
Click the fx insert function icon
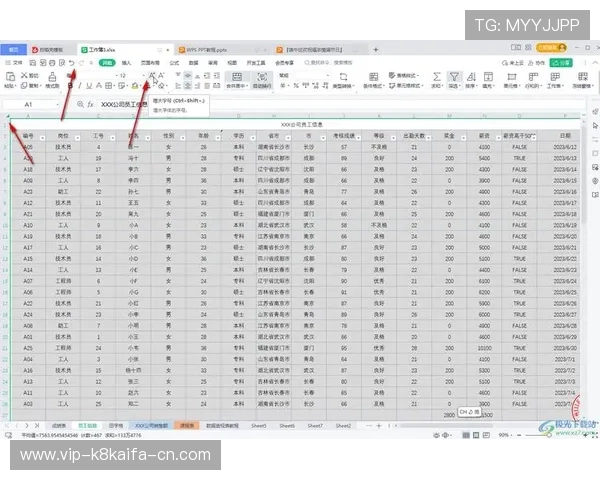[x=90, y=104]
